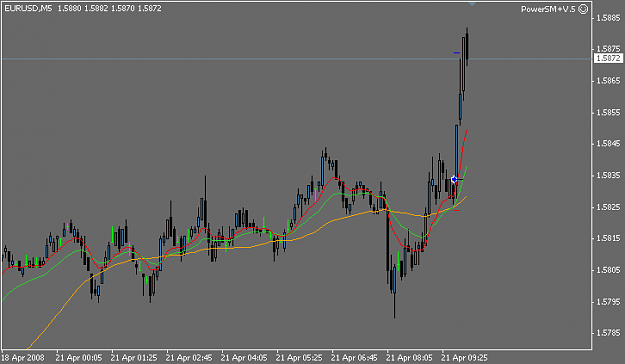The height and width of the screenshot is (364, 625).
Task: Click the 1.5865 price scale label
Action: click(x=608, y=81)
